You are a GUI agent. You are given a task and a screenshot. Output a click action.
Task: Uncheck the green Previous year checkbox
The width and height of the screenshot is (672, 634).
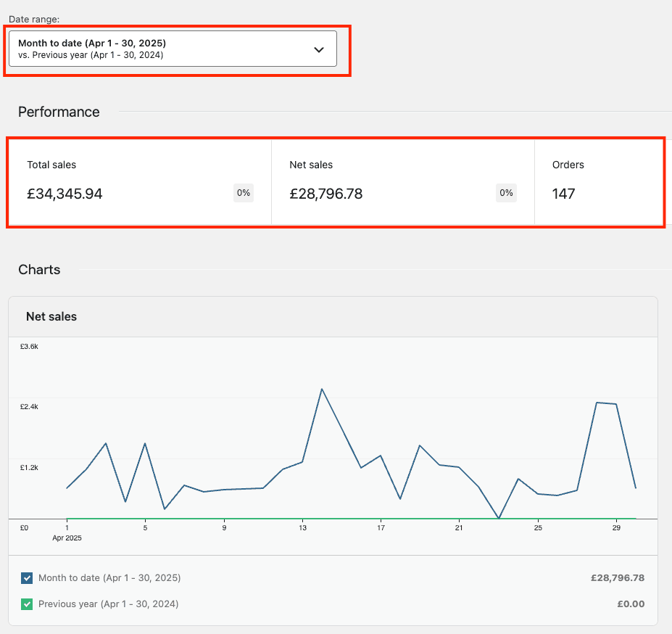[27, 604]
